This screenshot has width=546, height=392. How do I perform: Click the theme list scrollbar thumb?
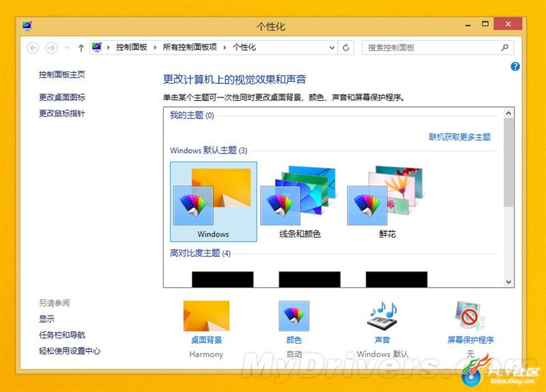tap(508, 162)
